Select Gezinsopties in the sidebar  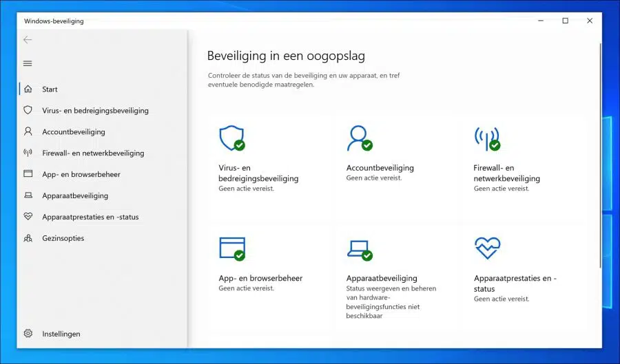coord(63,238)
